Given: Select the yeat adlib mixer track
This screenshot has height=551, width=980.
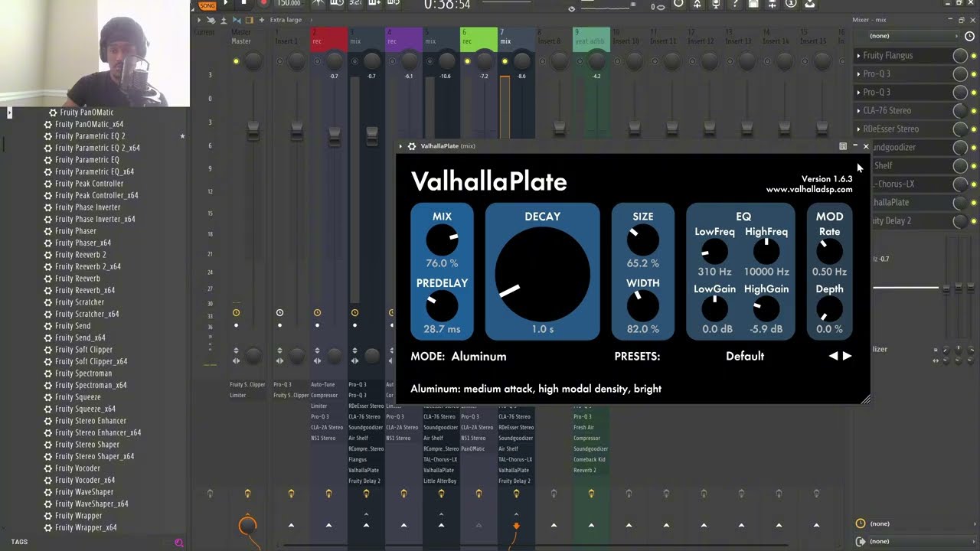Looking at the screenshot, I should (x=591, y=41).
